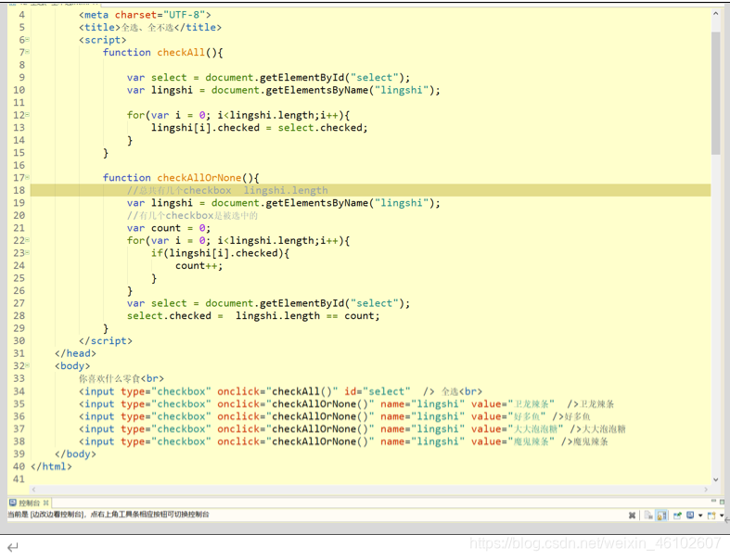730x560 pixels.
Task: Click the input line with value 卫龙辣条
Action: (346, 403)
